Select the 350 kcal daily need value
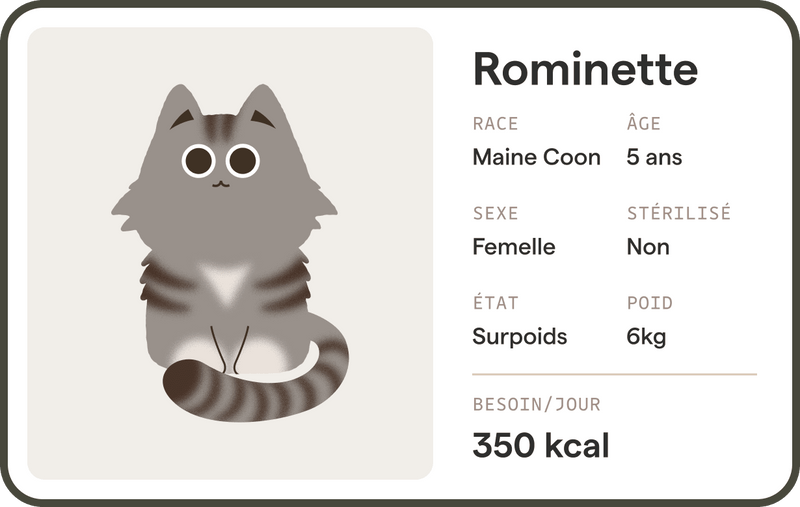The height and width of the screenshot is (507, 800). pos(540,445)
